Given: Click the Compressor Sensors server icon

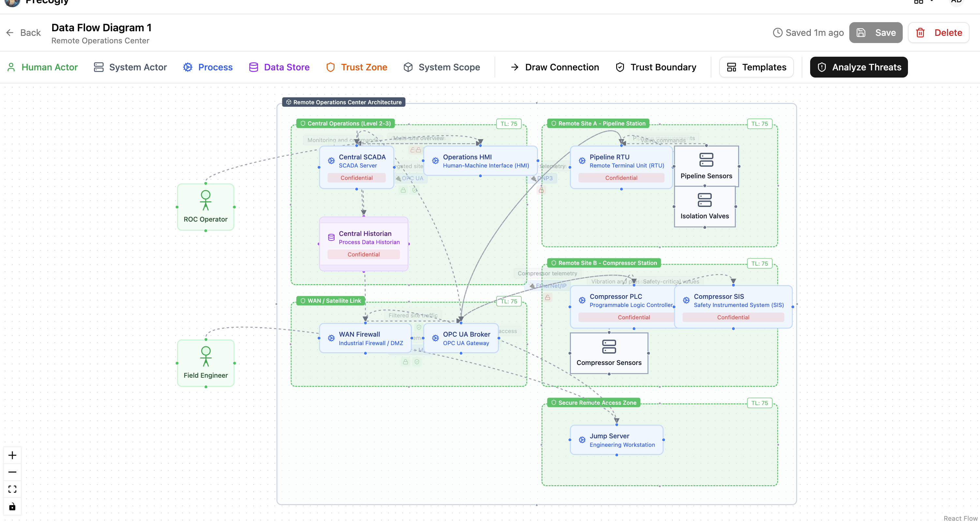Looking at the screenshot, I should (609, 346).
